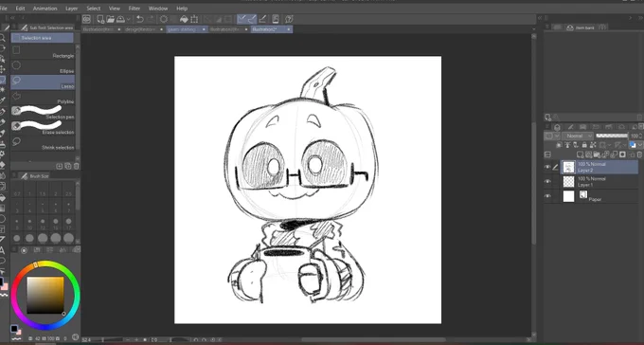
Task: Click the Brush Size panel tab
Action: 35,176
